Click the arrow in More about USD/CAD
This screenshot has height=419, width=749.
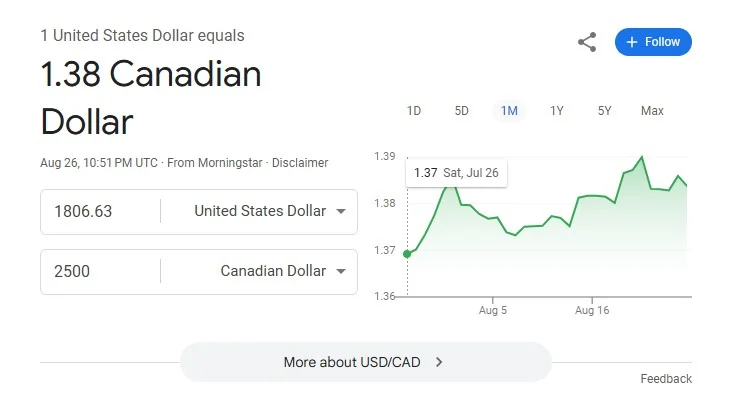439,362
